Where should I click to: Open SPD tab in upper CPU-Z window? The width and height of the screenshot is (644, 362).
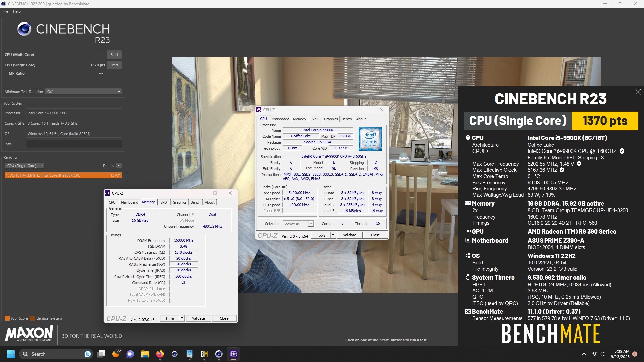315,119
